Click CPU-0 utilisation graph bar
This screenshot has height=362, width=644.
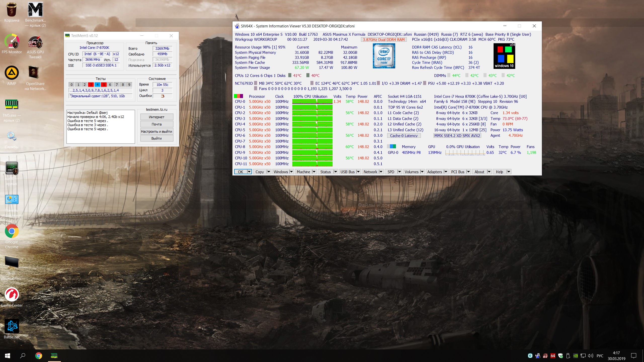pyautogui.click(x=312, y=102)
